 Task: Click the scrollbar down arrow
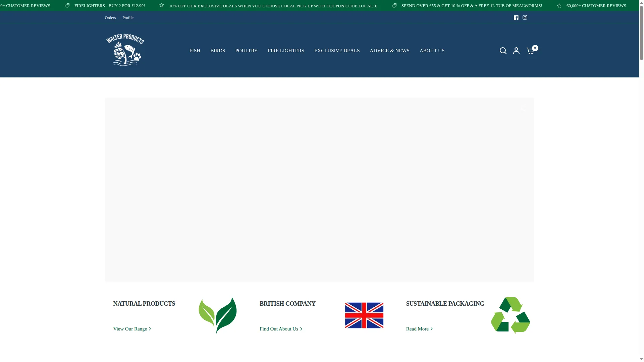tap(641, 360)
